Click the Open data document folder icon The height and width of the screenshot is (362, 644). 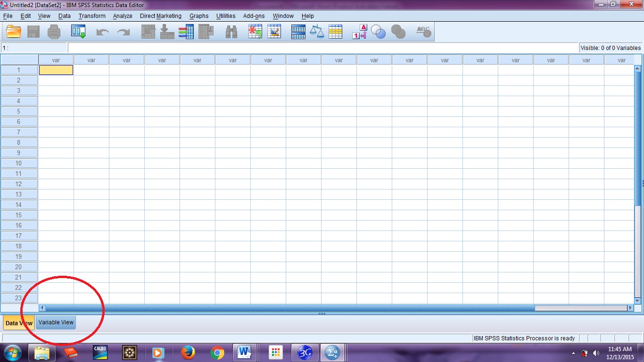pyautogui.click(x=14, y=32)
